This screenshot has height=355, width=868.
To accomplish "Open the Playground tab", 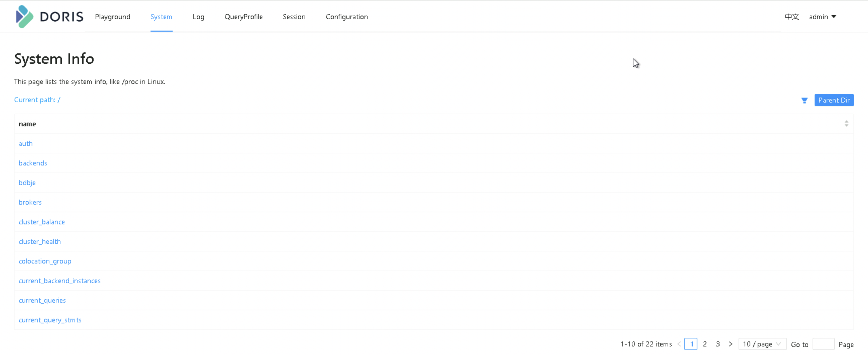I will [113, 17].
